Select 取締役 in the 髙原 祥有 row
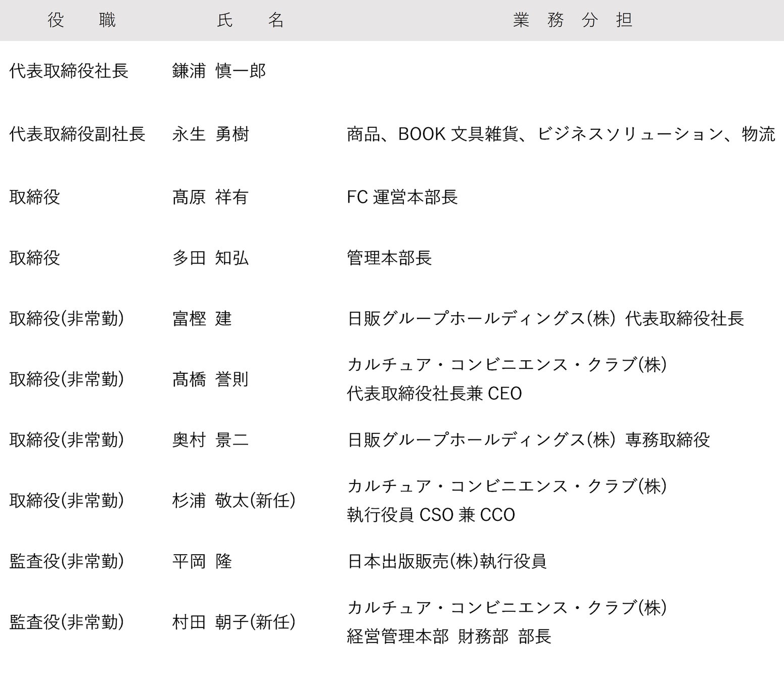The width and height of the screenshot is (784, 682). [x=34, y=197]
